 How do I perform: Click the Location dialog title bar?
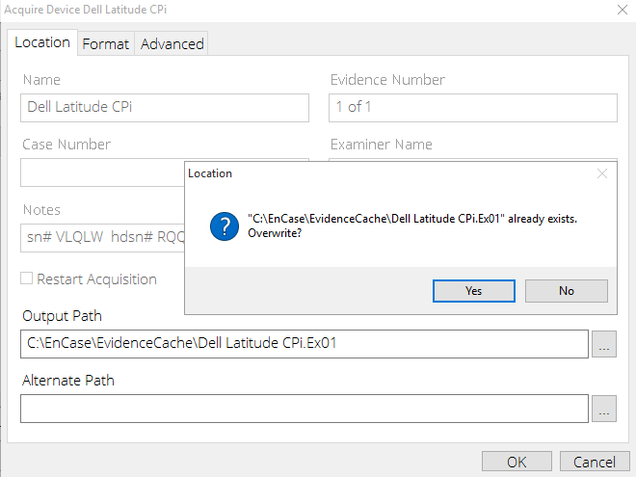click(380, 173)
